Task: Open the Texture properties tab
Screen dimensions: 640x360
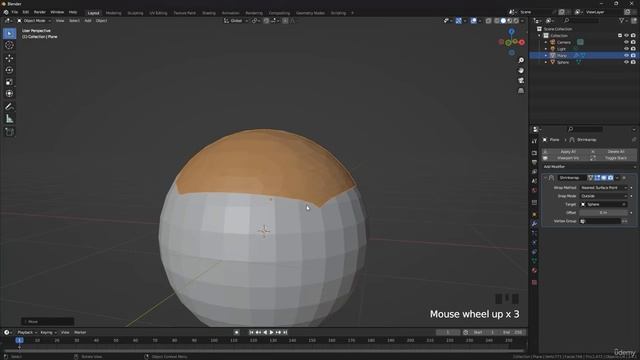Action: click(x=534, y=282)
